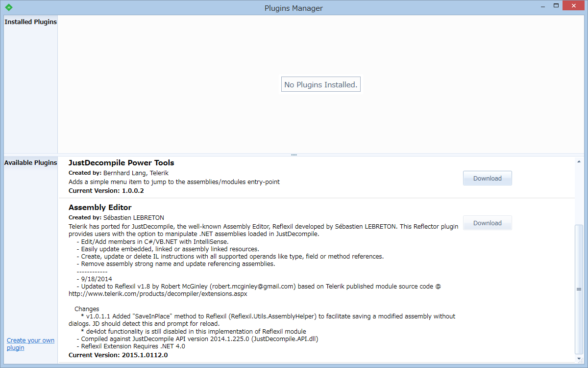
Task: Maximize the Plugins Manager window
Action: 556,7
